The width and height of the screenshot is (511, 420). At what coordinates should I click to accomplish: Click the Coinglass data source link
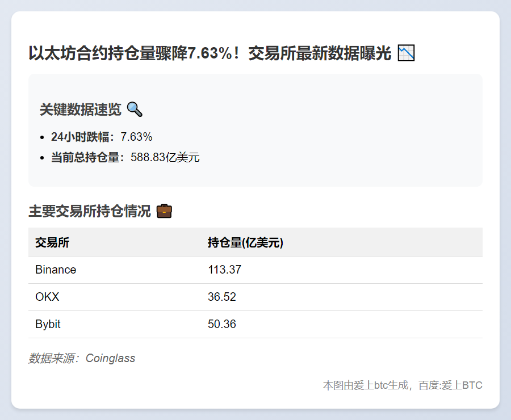[110, 358]
